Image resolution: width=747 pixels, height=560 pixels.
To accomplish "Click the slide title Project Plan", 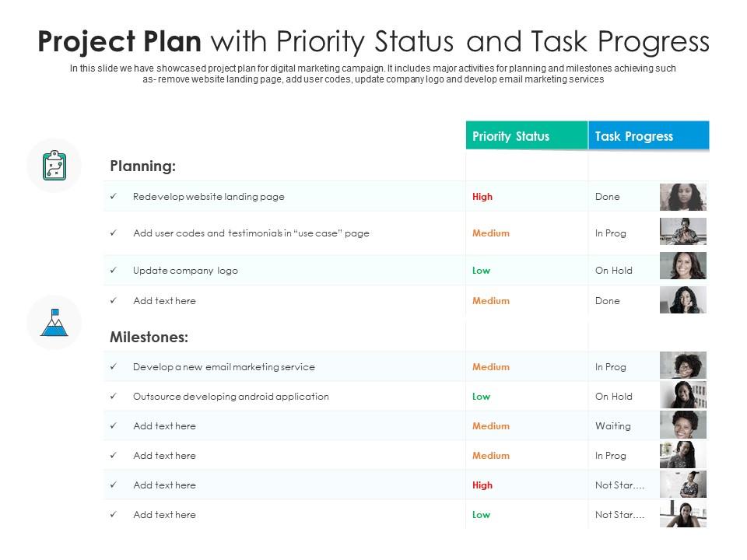I will 373,41.
